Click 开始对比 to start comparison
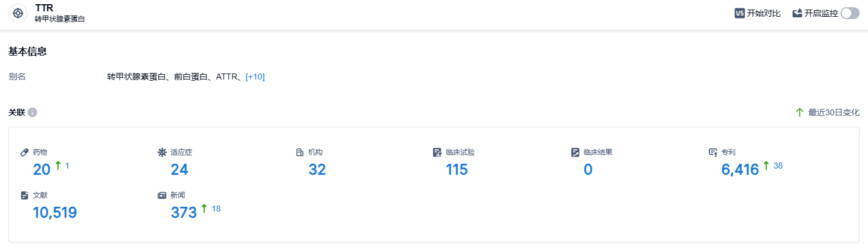This screenshot has height=245, width=868. (x=763, y=13)
